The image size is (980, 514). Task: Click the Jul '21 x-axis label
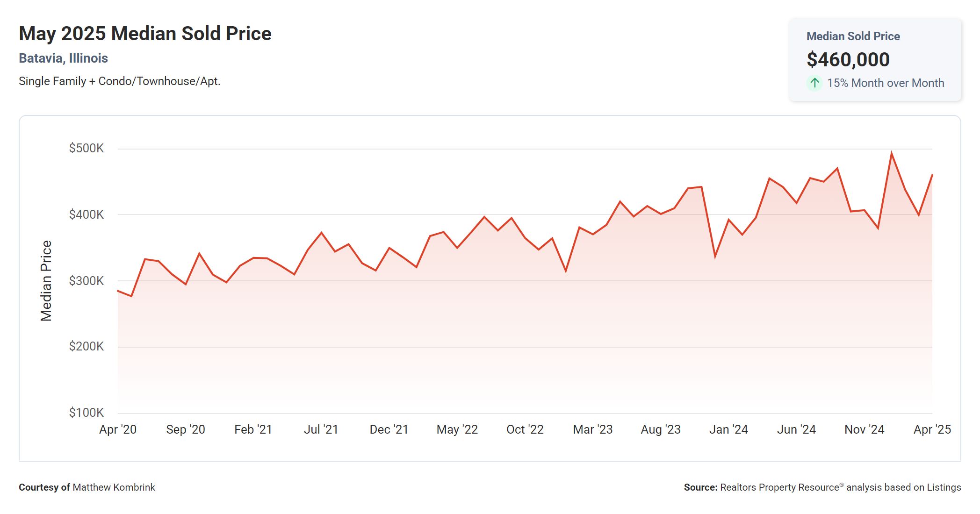coord(321,429)
